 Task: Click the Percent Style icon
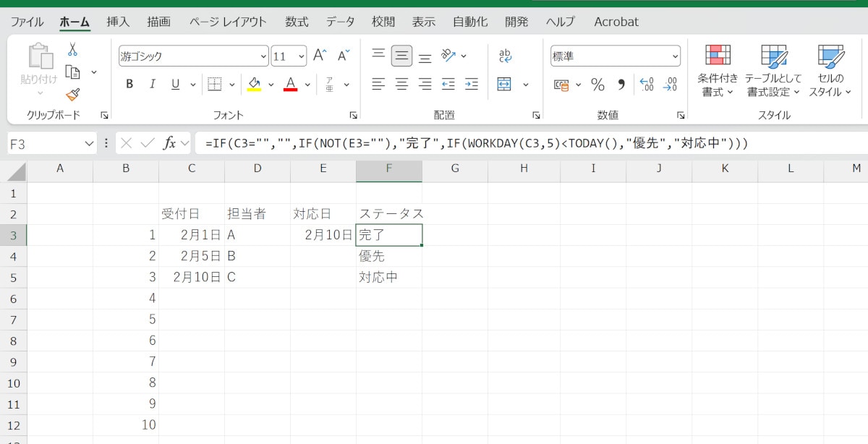click(x=597, y=85)
